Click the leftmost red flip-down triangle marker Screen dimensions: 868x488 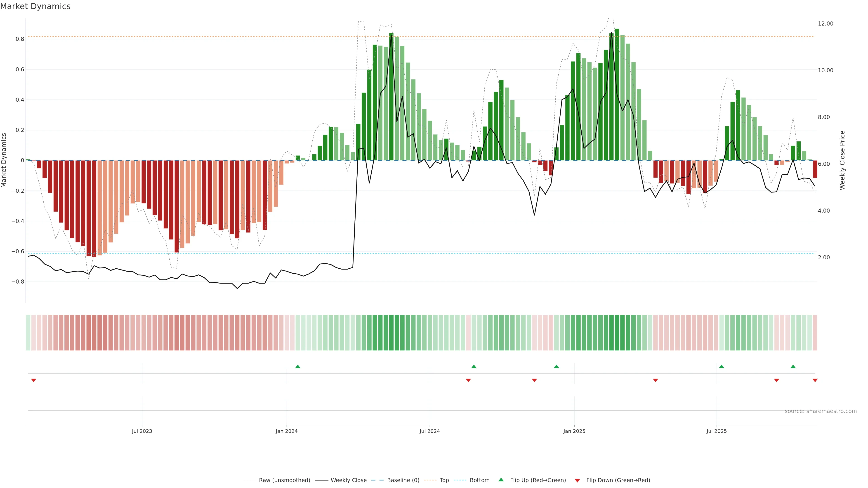click(33, 380)
